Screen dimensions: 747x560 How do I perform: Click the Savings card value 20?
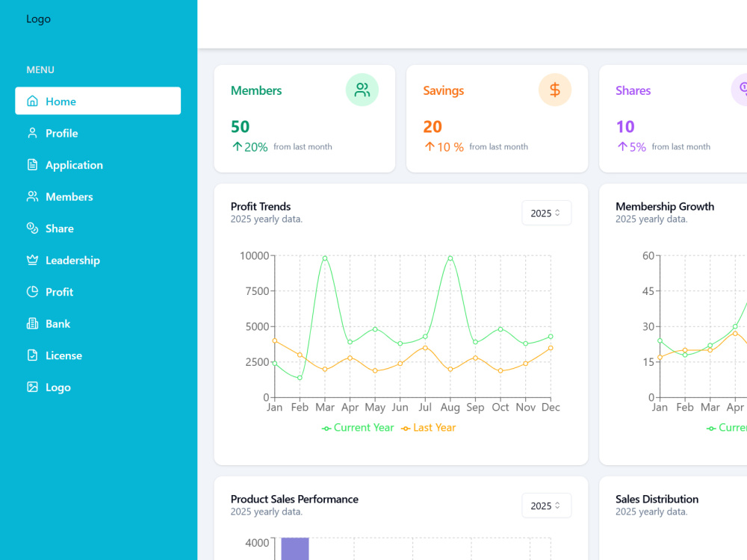[433, 127]
